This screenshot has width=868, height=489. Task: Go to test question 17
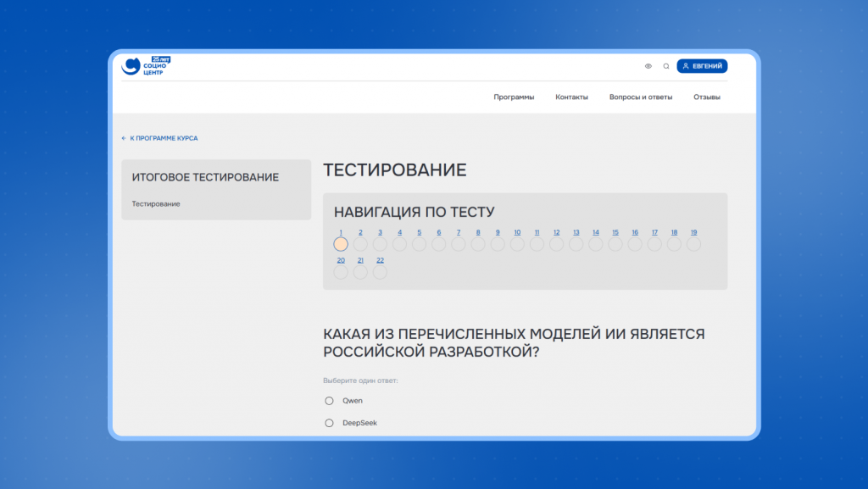click(654, 232)
